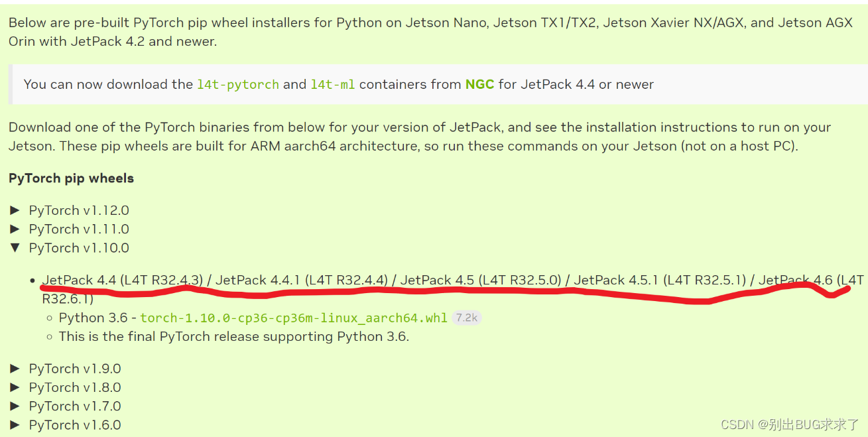Screen dimensions: 868x437
Task: Download torch-1.10.0-cp36-cp36m-linux_aarch64.whl
Action: click(294, 318)
